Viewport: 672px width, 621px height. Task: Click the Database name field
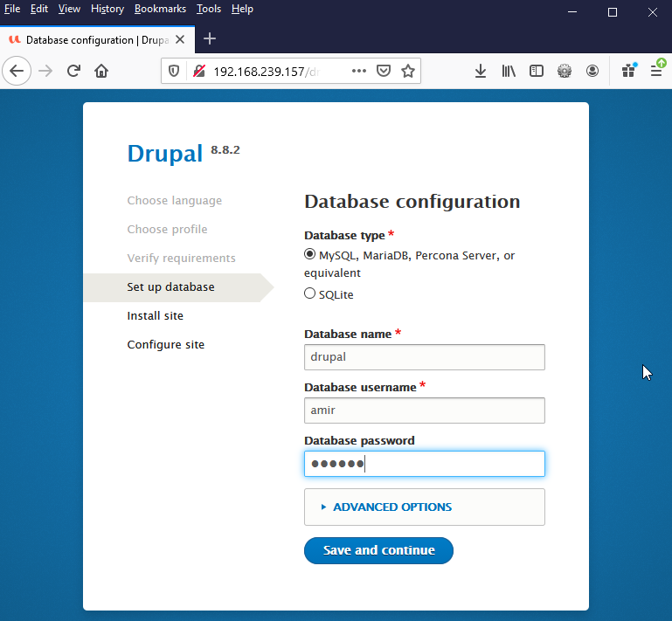pos(424,357)
